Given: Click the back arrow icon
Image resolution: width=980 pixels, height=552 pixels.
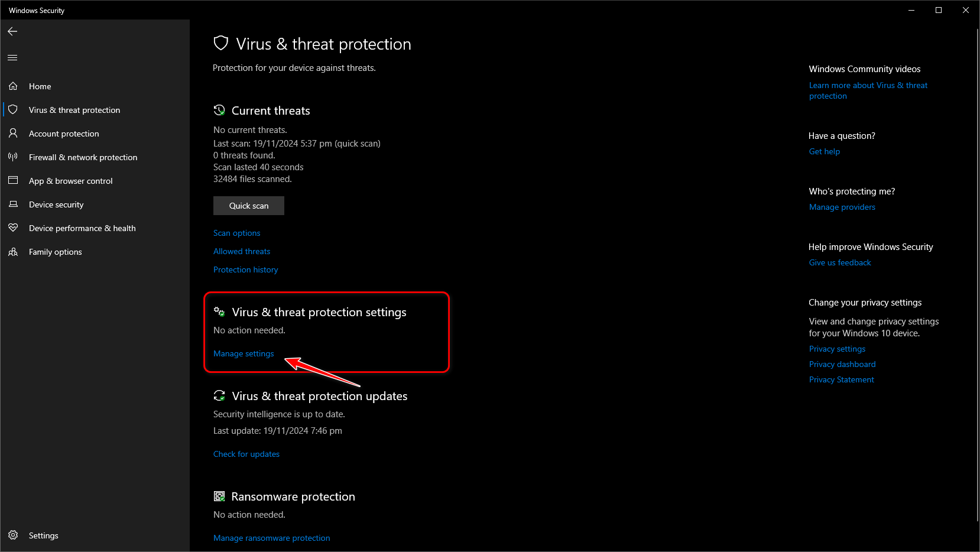Looking at the screenshot, I should click(x=12, y=31).
